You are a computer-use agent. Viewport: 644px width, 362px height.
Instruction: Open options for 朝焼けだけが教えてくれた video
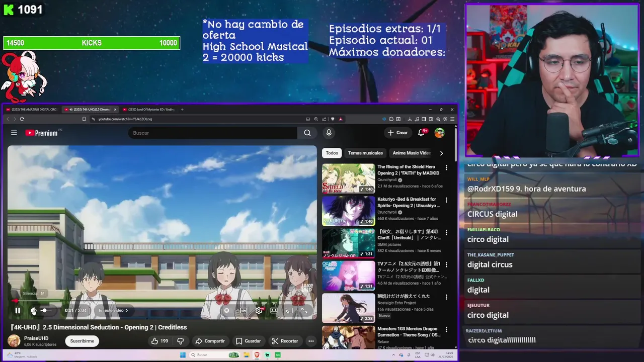(446, 297)
